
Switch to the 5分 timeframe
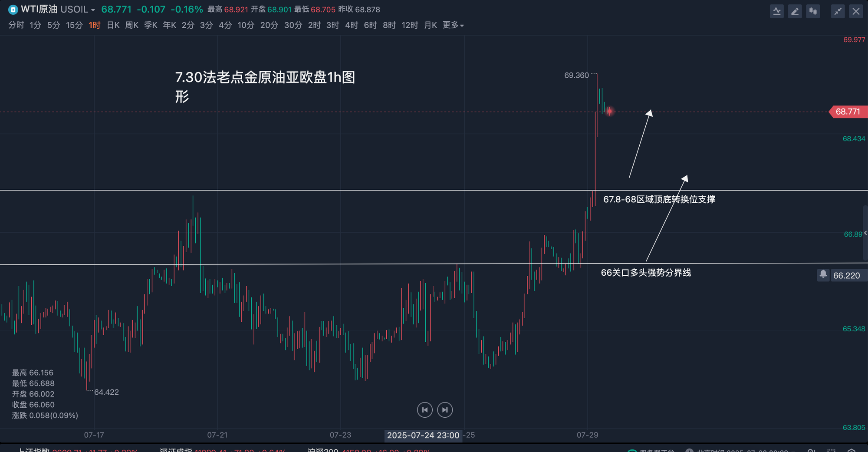click(x=53, y=25)
